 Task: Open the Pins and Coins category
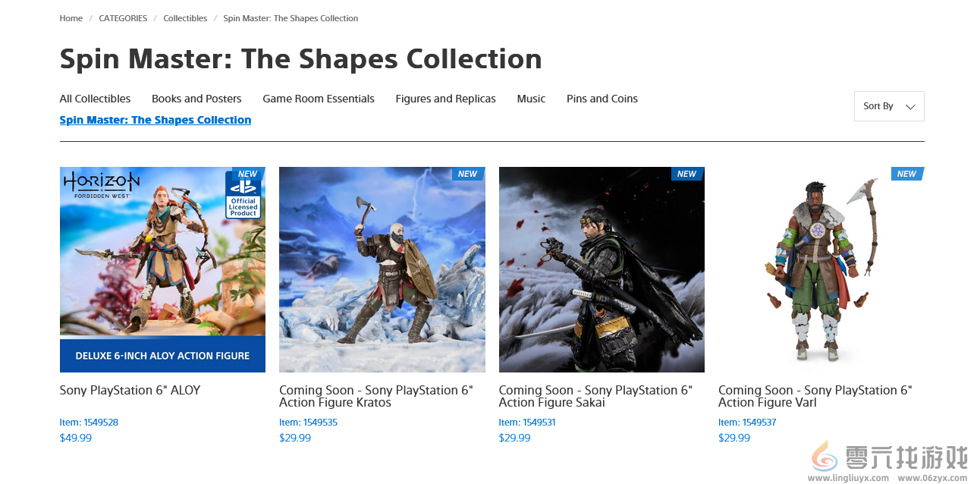(602, 99)
